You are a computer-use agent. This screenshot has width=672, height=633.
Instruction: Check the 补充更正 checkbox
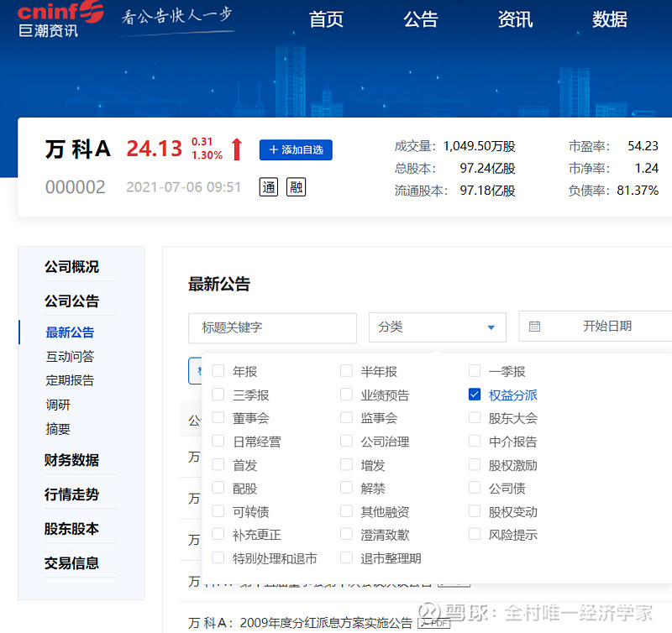click(x=218, y=534)
